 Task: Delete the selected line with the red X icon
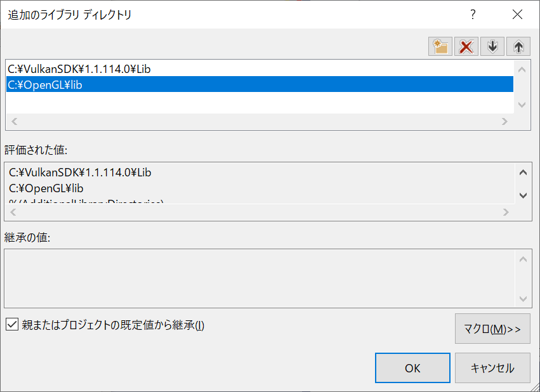(x=466, y=46)
